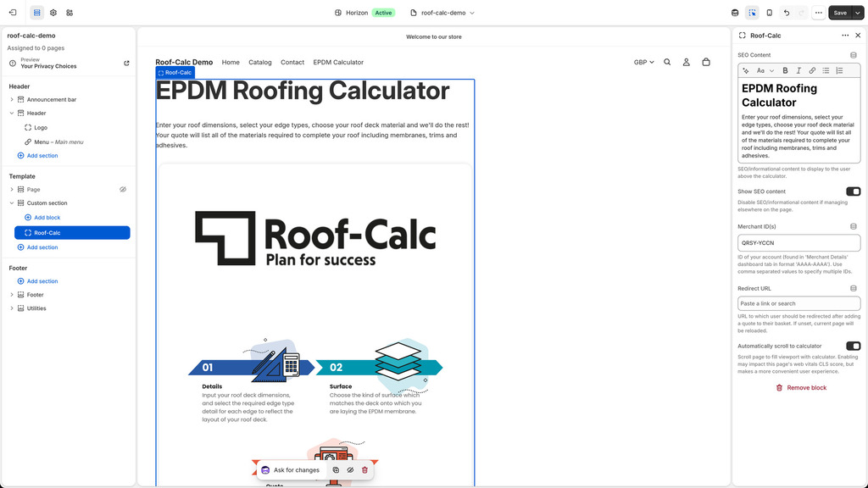Click the Horizon theme name

point(357,13)
